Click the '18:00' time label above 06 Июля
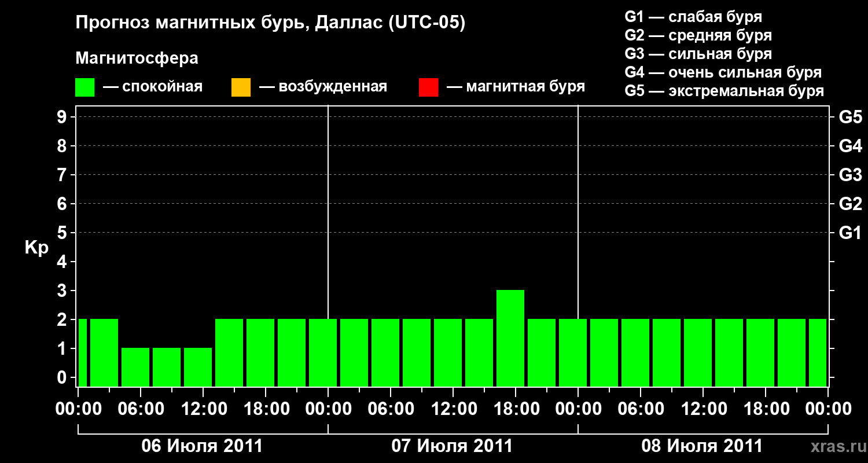This screenshot has height=463, width=868. (x=266, y=409)
